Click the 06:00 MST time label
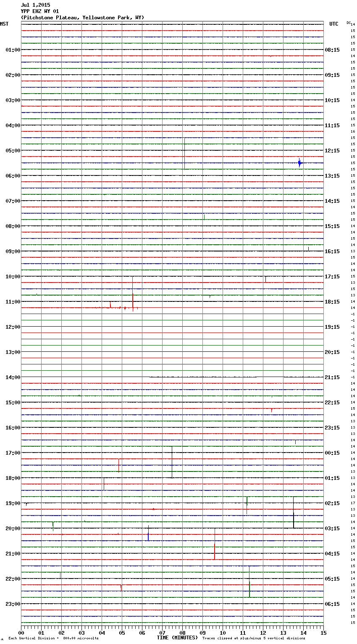357x644 pixels. tap(13, 176)
